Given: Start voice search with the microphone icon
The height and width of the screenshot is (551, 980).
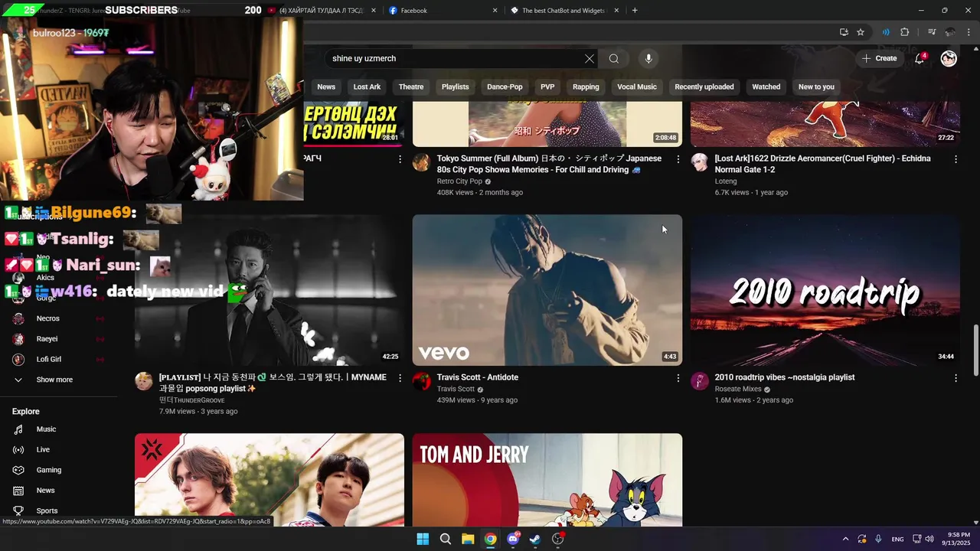Looking at the screenshot, I should [648, 58].
